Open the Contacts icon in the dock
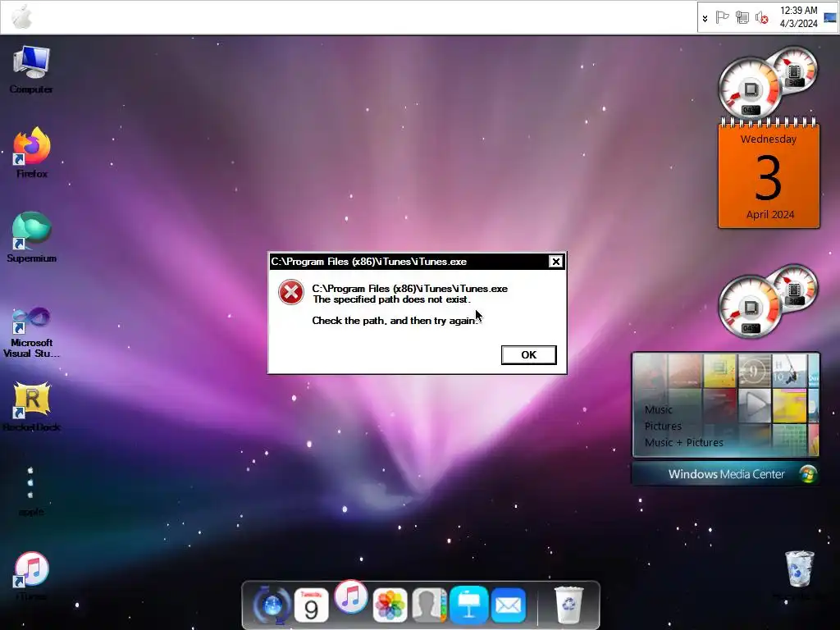 [429, 605]
